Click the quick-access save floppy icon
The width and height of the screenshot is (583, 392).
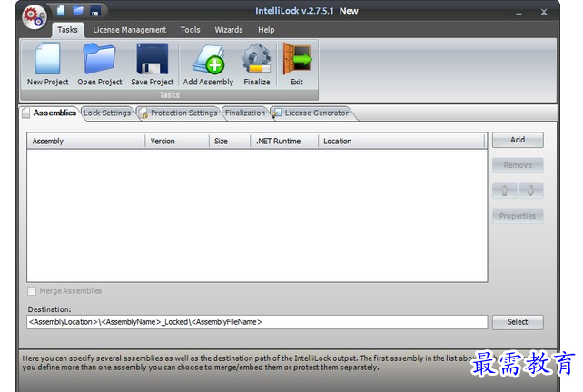95,11
